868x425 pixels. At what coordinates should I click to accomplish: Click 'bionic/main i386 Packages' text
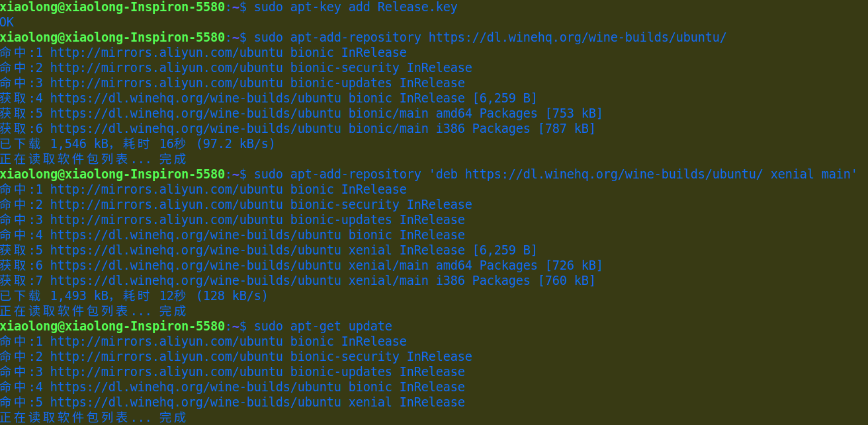(440, 129)
